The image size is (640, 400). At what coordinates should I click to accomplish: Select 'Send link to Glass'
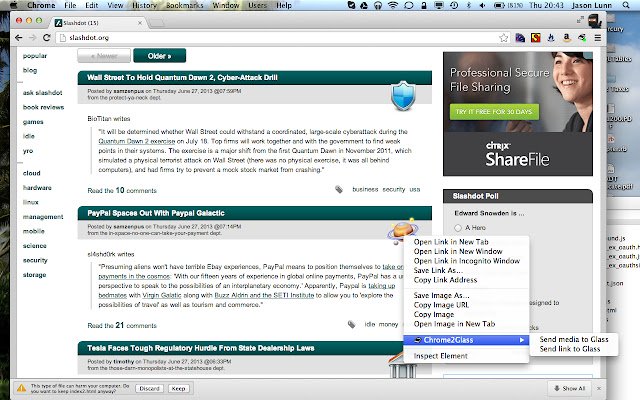(x=569, y=349)
